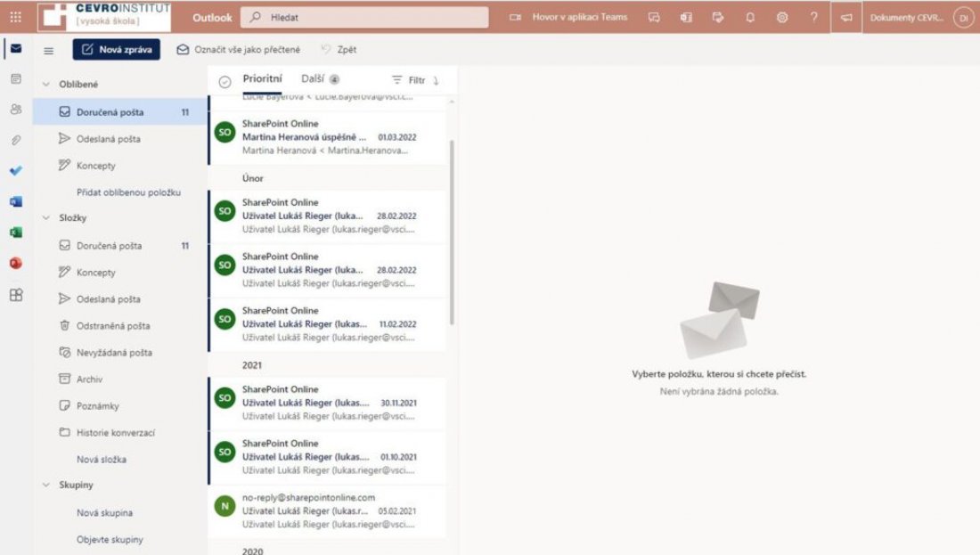Select Koncepty under Složky

(x=120, y=273)
